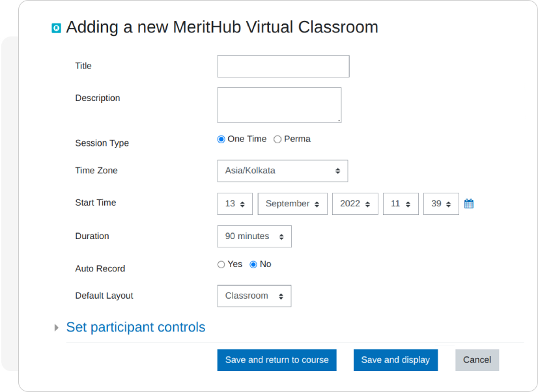This screenshot has width=538, height=392.
Task: Click the Duration label
Action: [92, 236]
